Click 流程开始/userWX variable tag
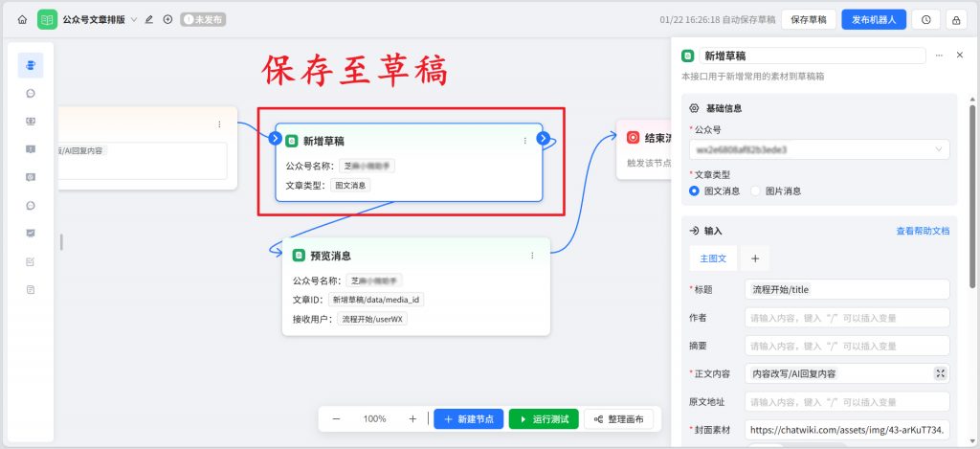980x449 pixels. pyautogui.click(x=372, y=319)
